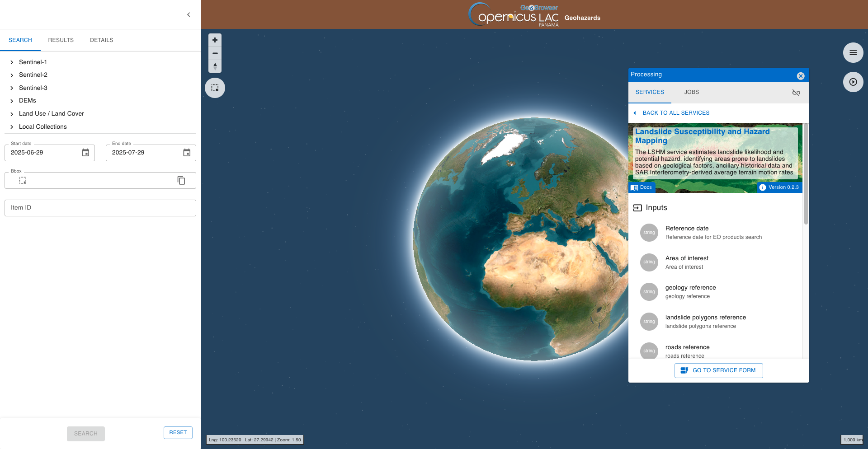Switch to the RESULTS tab
868x449 pixels.
tap(61, 40)
